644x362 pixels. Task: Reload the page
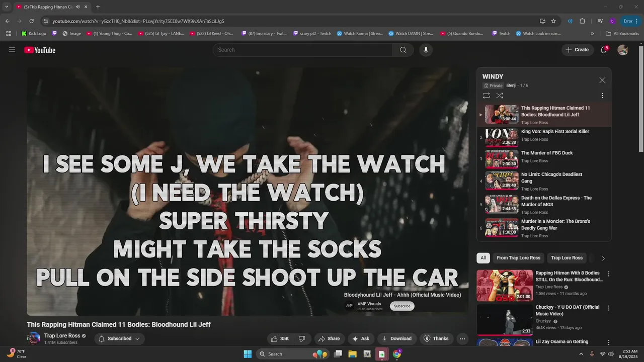tap(31, 21)
